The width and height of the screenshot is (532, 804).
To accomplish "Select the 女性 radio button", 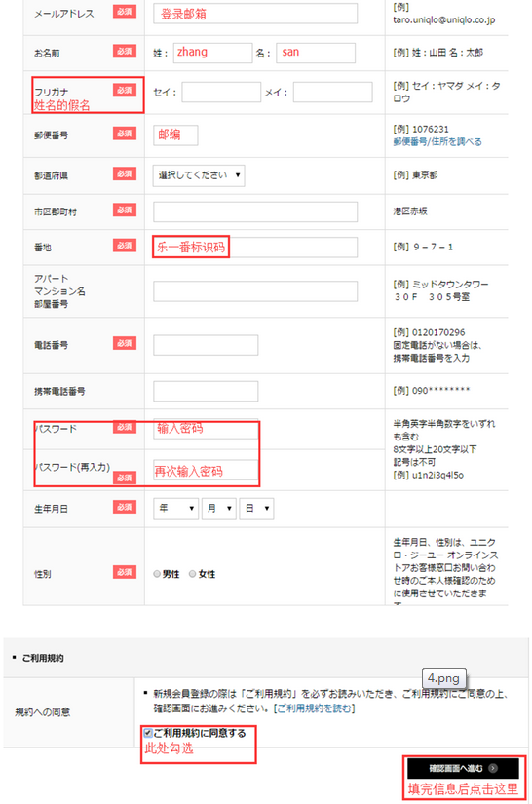I will point(193,574).
